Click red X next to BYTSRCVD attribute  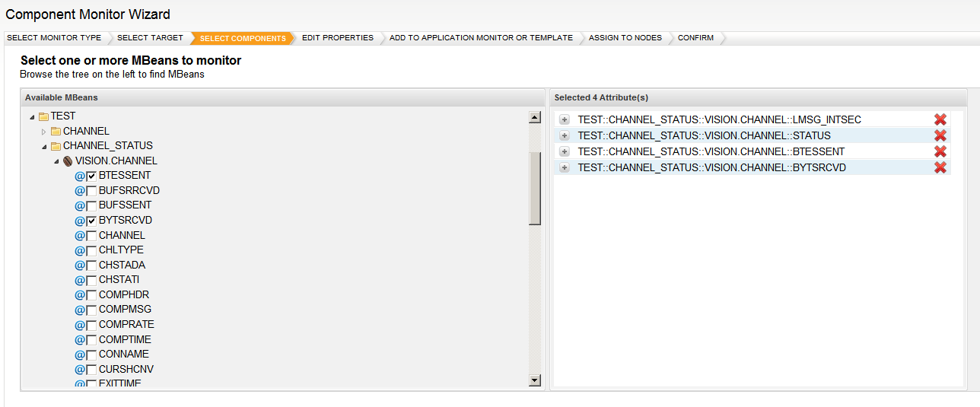(940, 167)
